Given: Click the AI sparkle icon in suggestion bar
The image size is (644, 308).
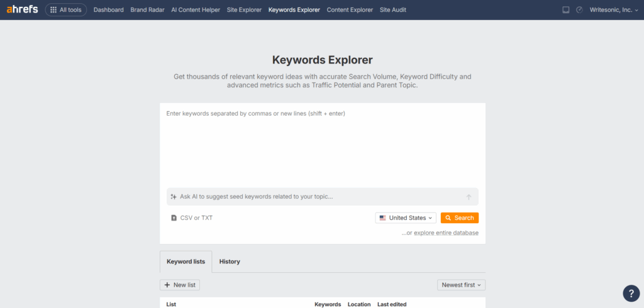Looking at the screenshot, I should [174, 197].
